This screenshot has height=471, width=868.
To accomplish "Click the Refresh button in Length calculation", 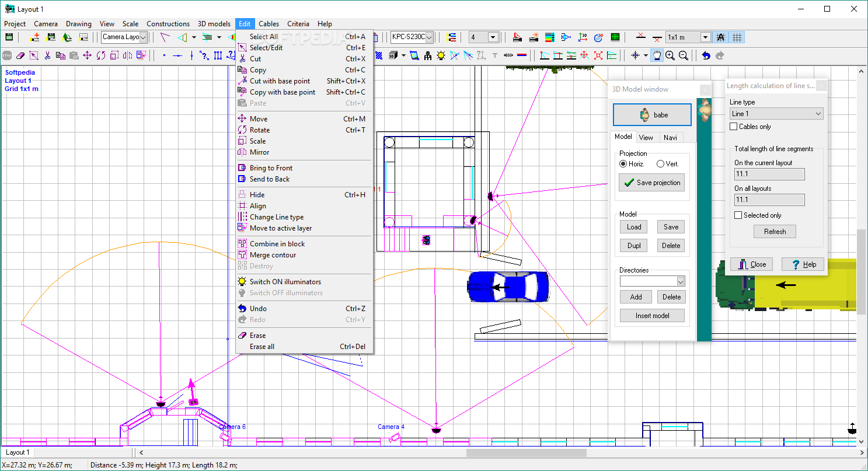I will (775, 232).
